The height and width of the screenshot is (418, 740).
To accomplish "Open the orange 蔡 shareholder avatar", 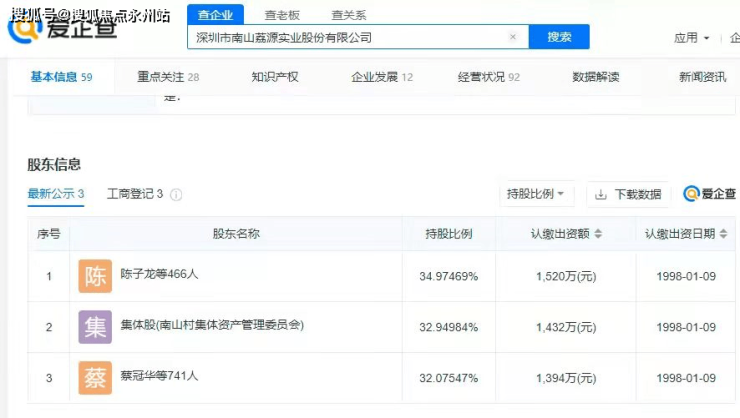I will pyautogui.click(x=95, y=378).
